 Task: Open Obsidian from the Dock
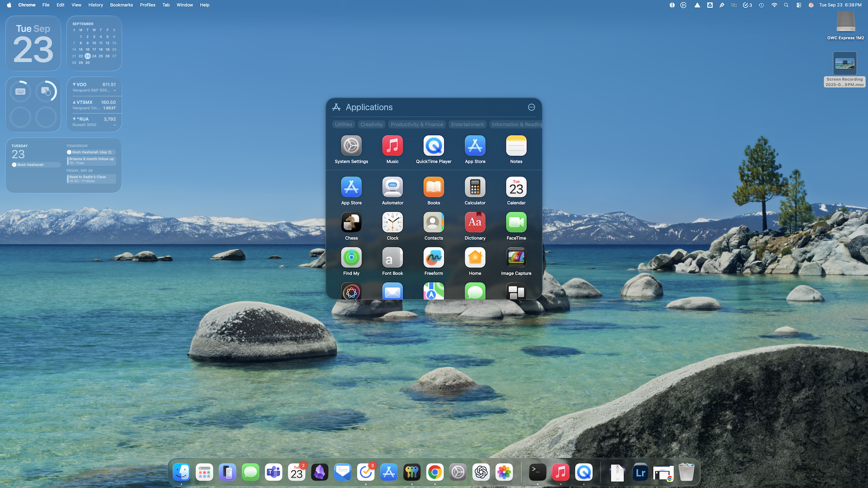[x=320, y=472]
